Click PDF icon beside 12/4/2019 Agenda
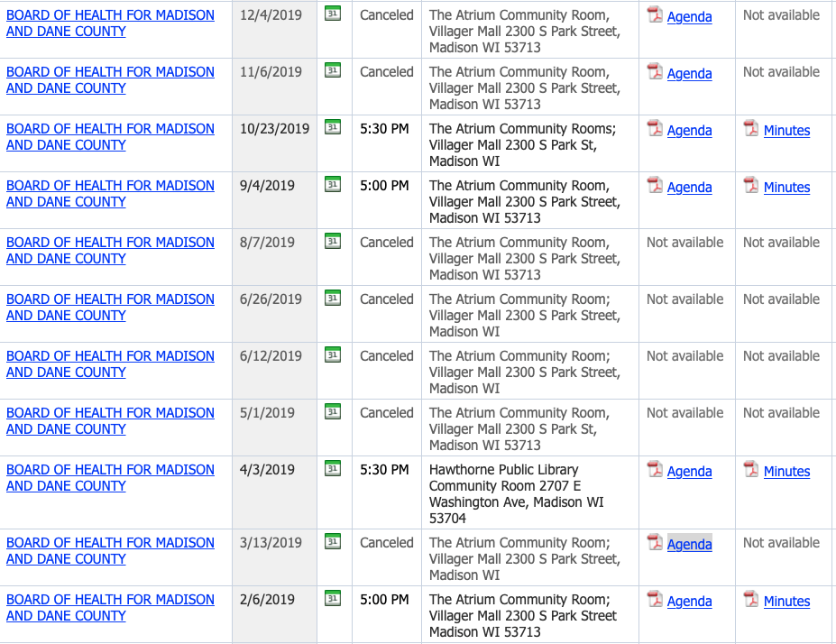Image resolution: width=836 pixels, height=644 pixels. point(655,14)
